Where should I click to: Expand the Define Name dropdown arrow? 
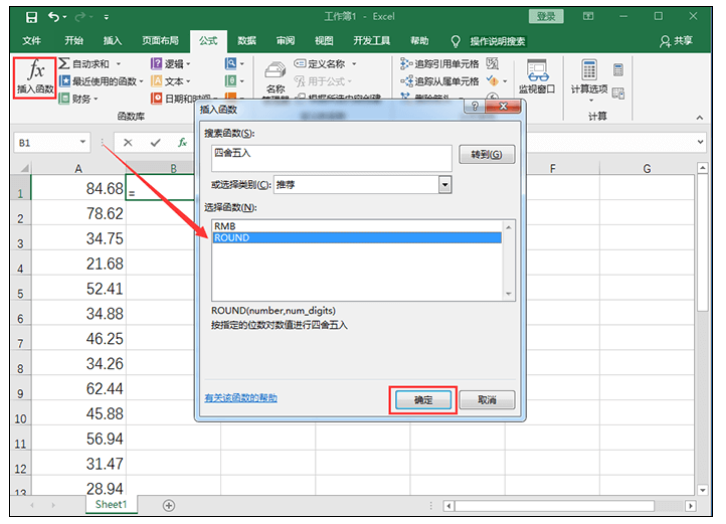point(354,63)
